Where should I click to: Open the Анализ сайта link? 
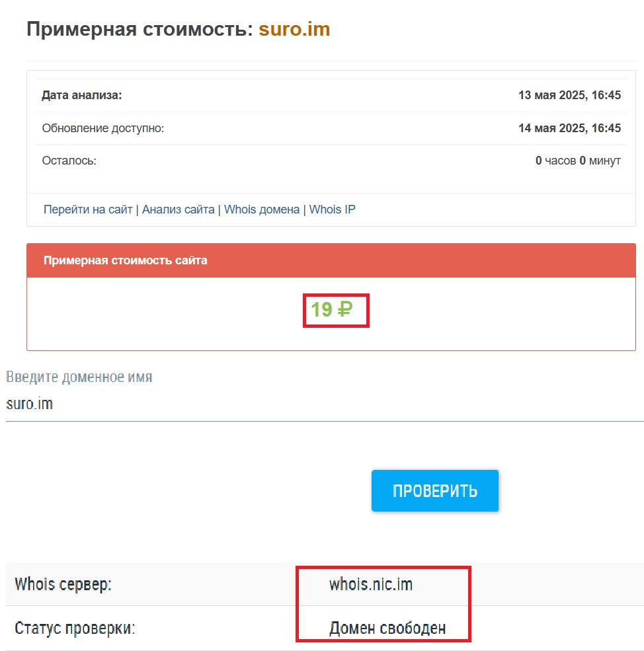tap(178, 210)
